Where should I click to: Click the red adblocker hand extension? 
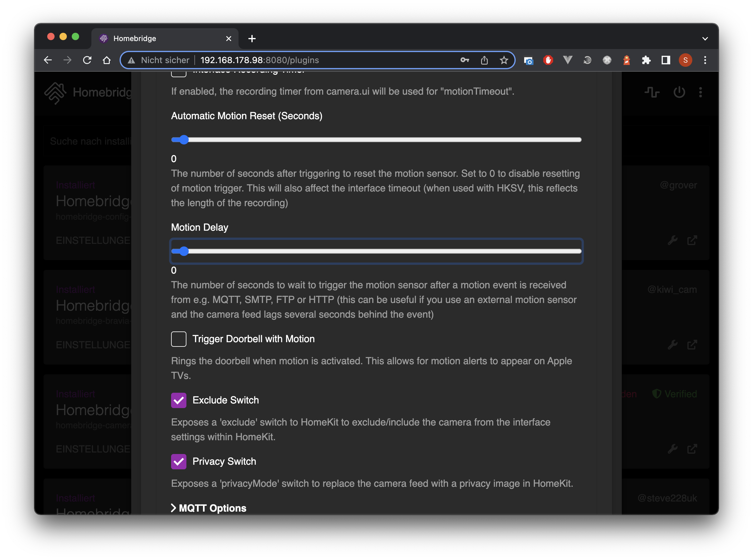548,60
